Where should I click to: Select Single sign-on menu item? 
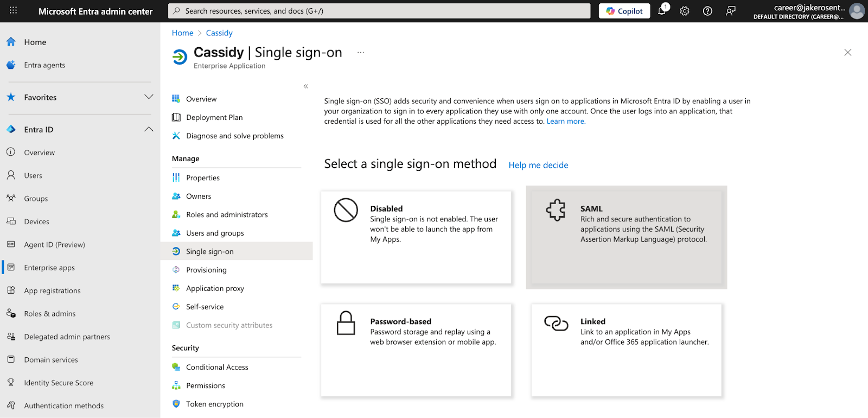click(237, 251)
